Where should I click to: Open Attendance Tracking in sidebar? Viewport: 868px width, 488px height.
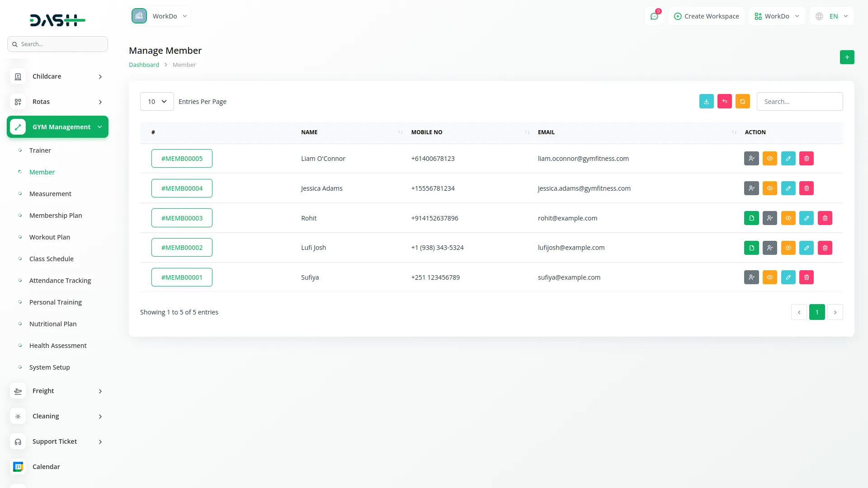[x=60, y=281]
